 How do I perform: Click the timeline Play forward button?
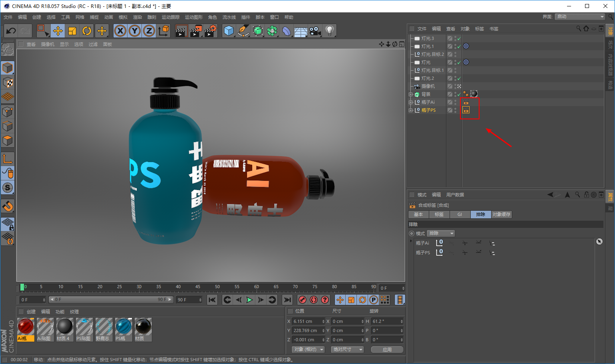point(250,300)
